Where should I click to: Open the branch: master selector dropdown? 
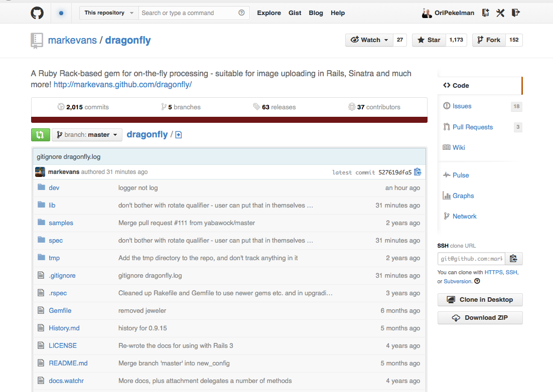click(87, 135)
